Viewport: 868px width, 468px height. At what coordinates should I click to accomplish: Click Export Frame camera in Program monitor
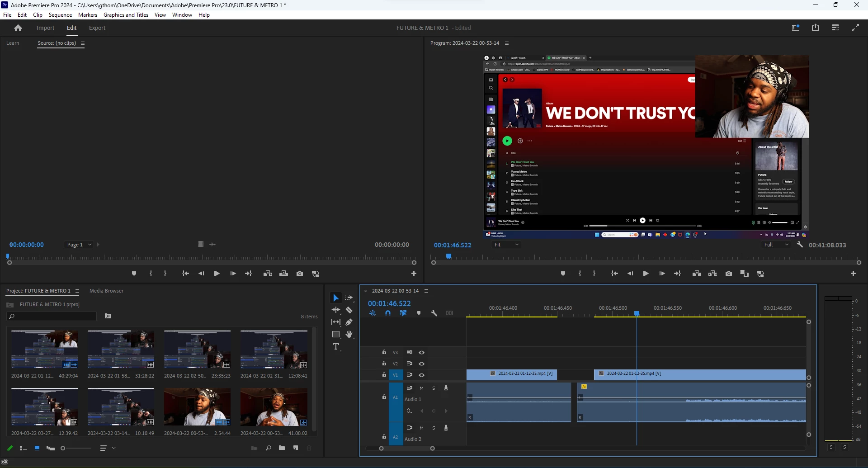(x=729, y=274)
